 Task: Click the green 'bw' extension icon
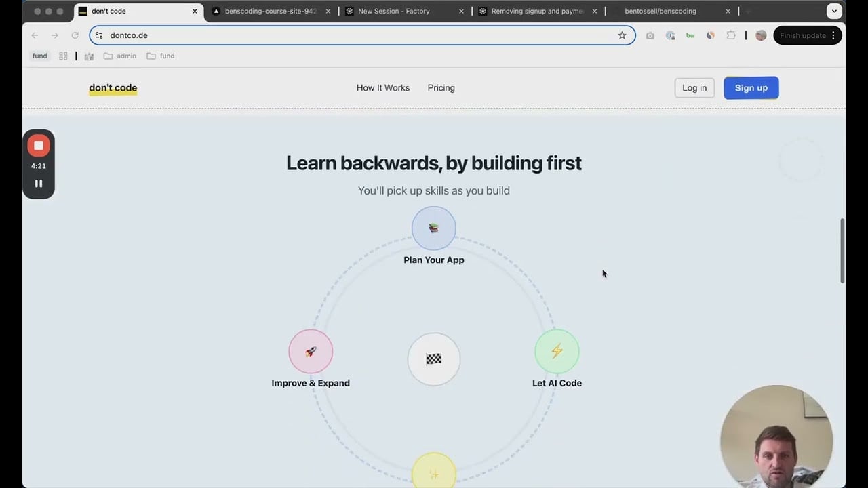coord(690,35)
